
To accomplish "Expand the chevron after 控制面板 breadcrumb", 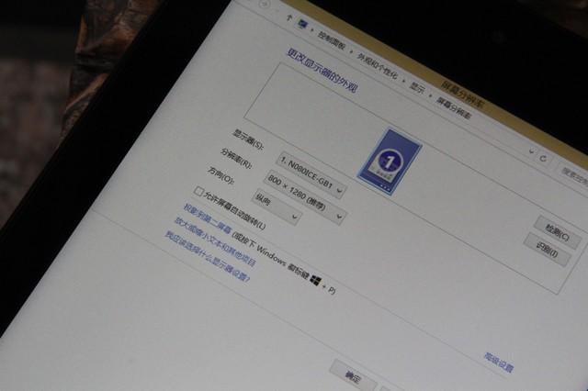I will tap(351, 50).
